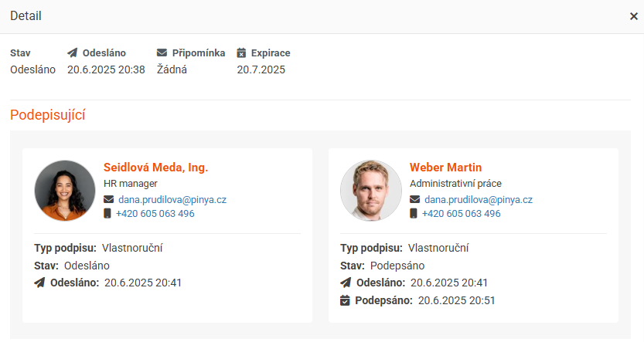Open Weber Martin profile name link
The width and height of the screenshot is (644, 342).
click(445, 168)
